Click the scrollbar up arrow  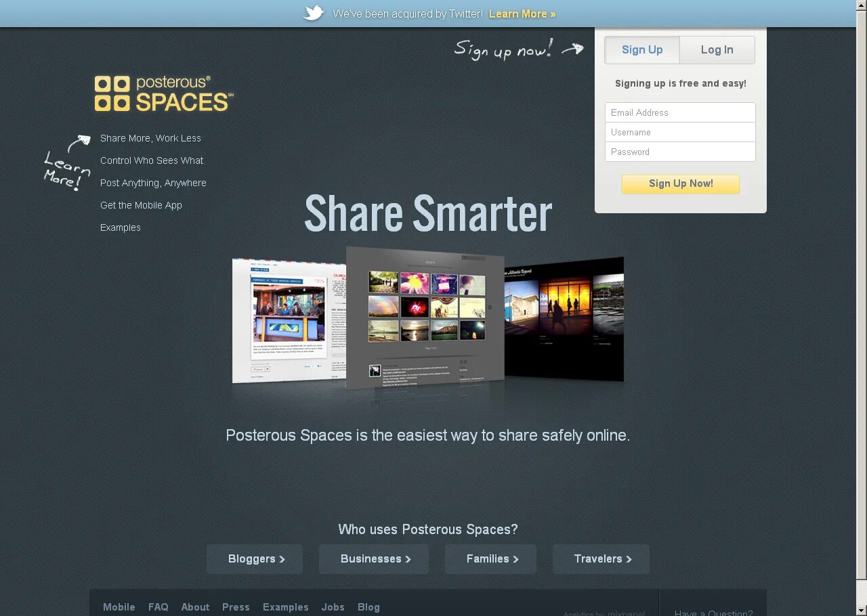(862, 5)
